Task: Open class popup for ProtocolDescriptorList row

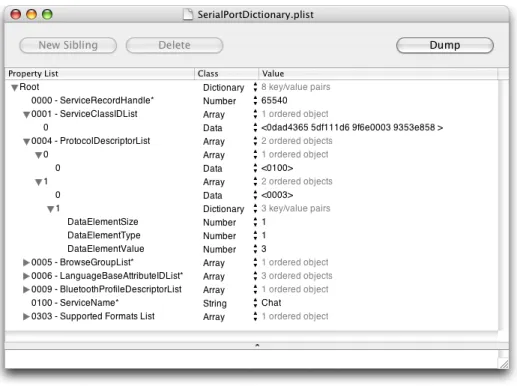Action: [255, 141]
